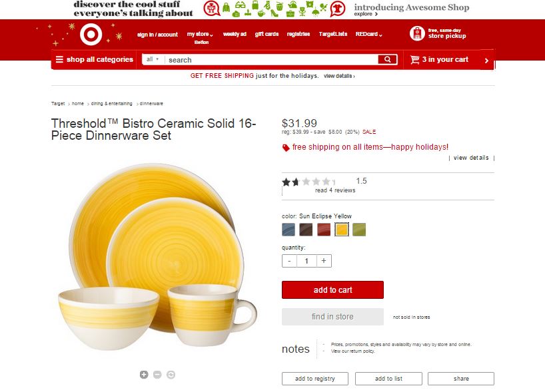Increase quantity with the plus button
The width and height of the screenshot is (545, 392).
pos(324,261)
